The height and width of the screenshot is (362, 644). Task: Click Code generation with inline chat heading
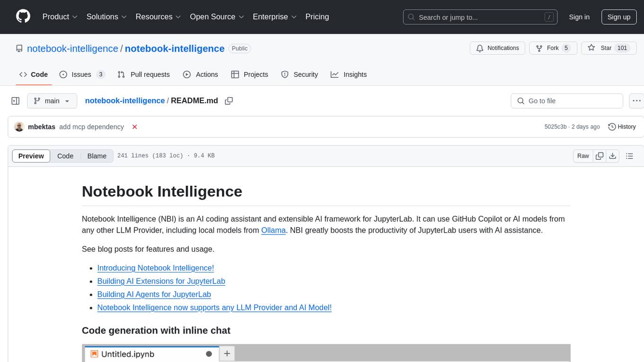[156, 330]
